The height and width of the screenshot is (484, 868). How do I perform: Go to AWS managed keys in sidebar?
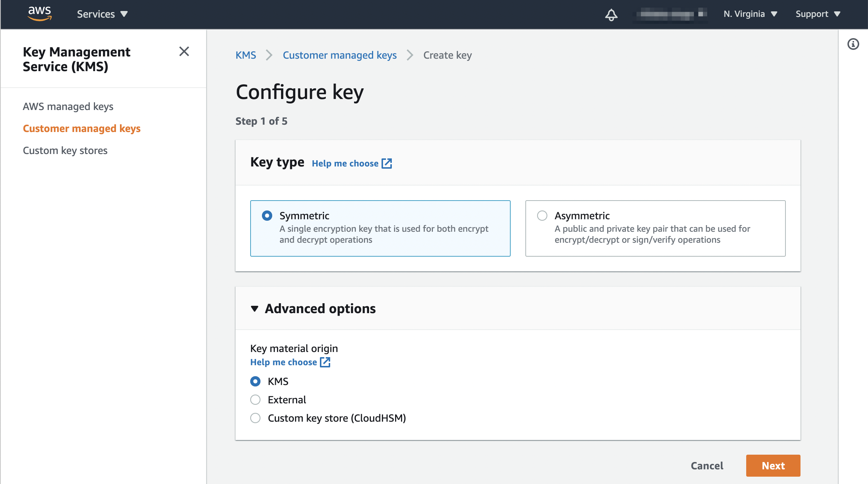pyautogui.click(x=68, y=106)
